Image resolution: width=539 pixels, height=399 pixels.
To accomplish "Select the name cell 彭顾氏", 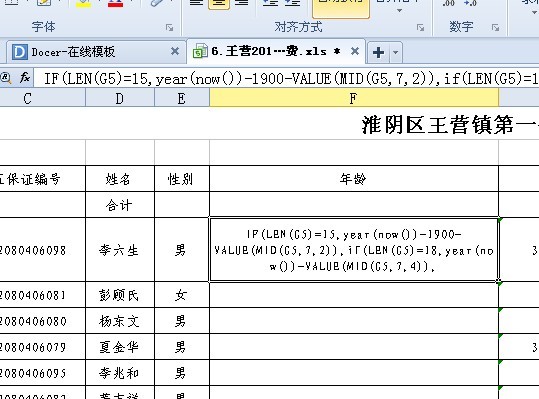I will tap(119, 295).
